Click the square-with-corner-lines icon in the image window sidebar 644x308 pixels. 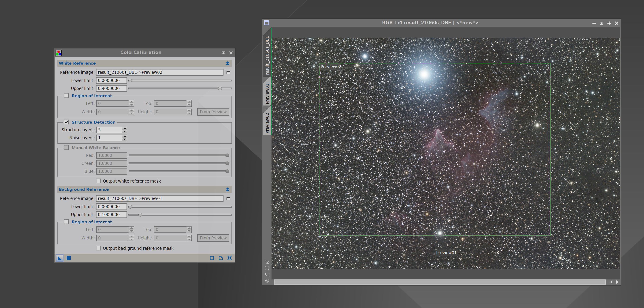267,268
